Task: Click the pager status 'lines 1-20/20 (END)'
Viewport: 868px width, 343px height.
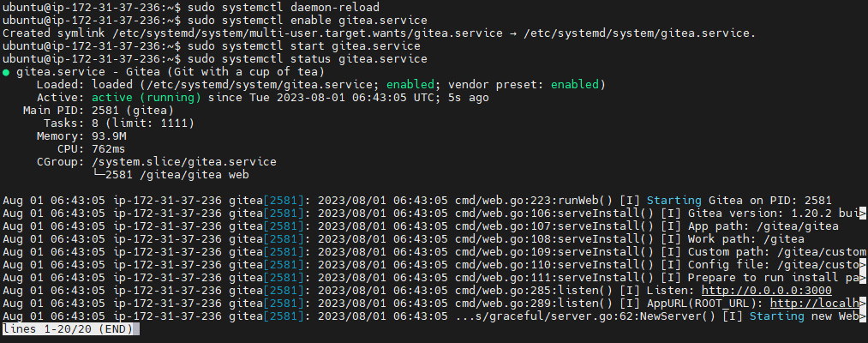Action: tap(68, 329)
